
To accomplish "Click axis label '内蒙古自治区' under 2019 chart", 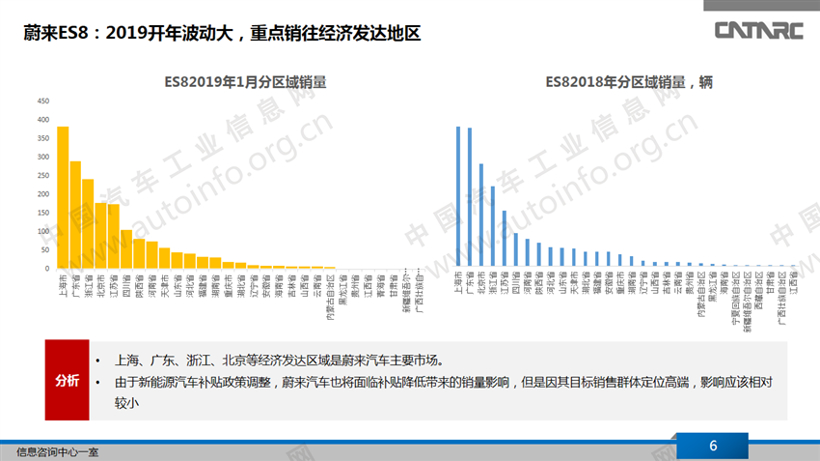I will click(331, 296).
